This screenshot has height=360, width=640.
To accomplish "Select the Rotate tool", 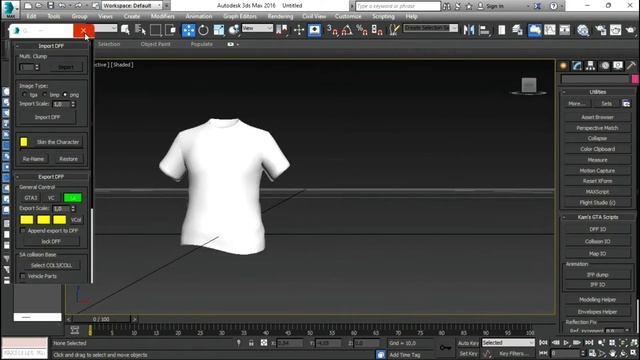I will 203,30.
